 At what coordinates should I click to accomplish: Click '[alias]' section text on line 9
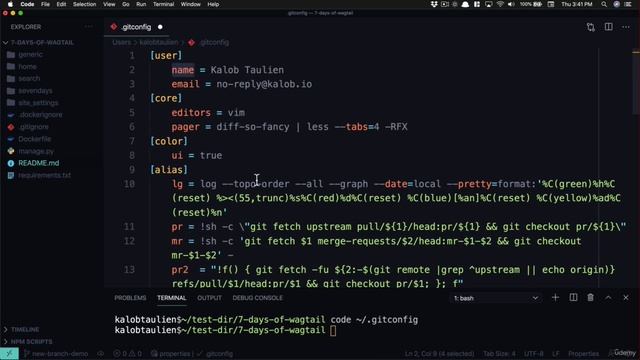[169, 169]
